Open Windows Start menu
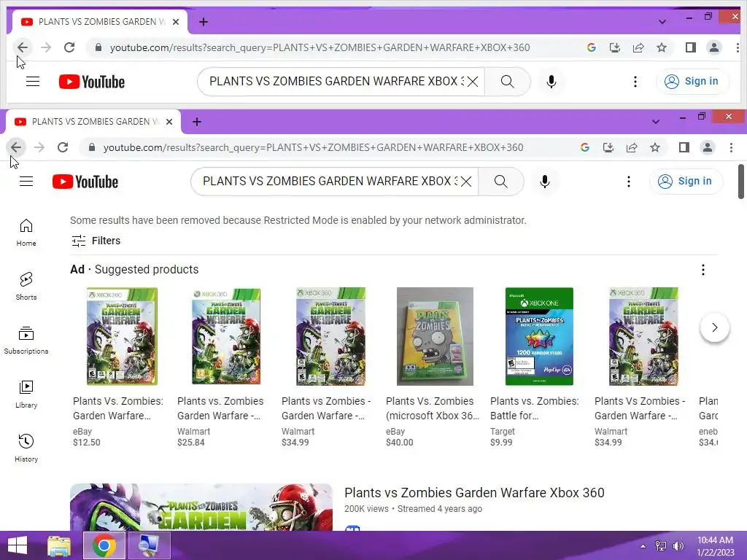The height and width of the screenshot is (560, 747). click(x=18, y=545)
